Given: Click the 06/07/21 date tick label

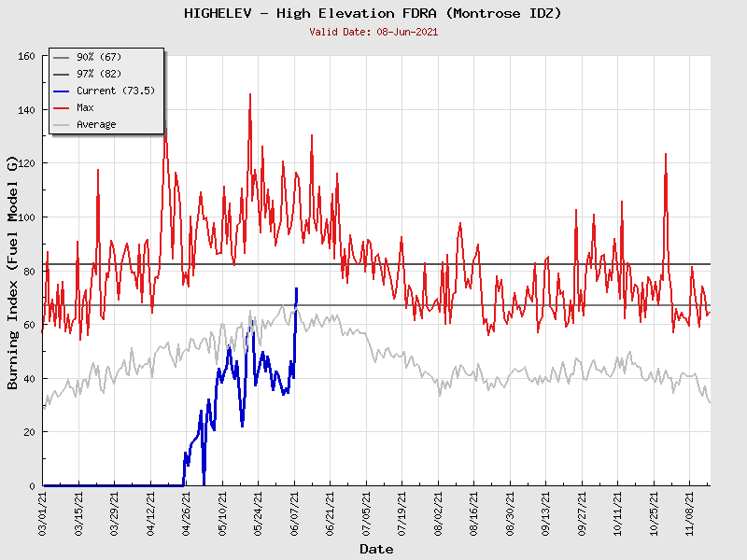Looking at the screenshot, I should pos(295,513).
